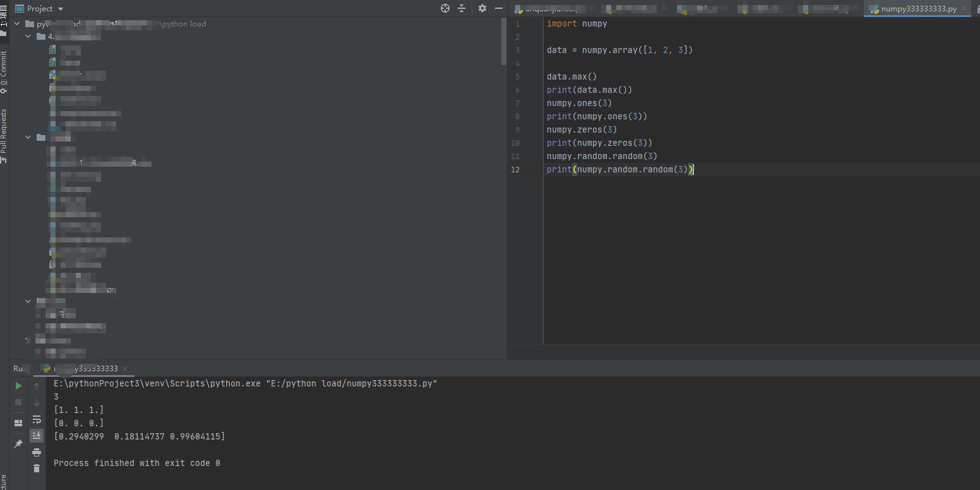Viewport: 980px width, 490px height.
Task: Click the 'print(data.max())' code line
Action: tap(589, 90)
